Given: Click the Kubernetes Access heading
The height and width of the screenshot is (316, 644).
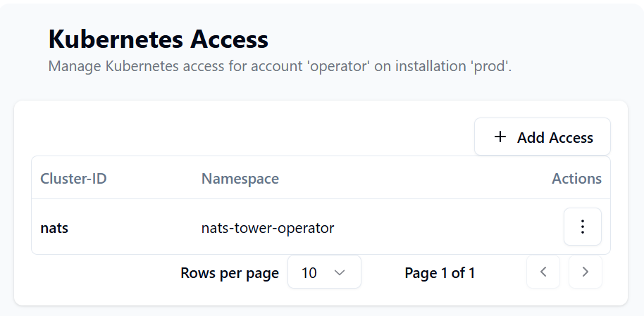Looking at the screenshot, I should click(x=159, y=39).
